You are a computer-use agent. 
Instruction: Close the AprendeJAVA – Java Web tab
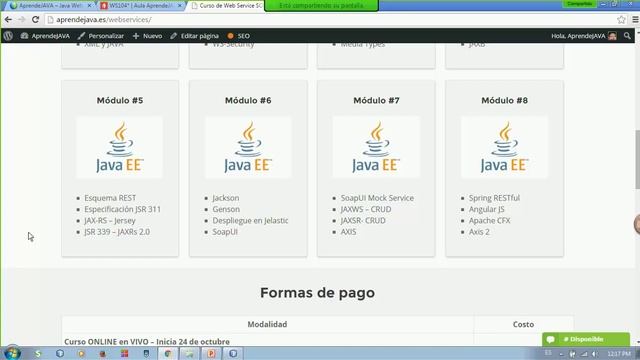89,6
